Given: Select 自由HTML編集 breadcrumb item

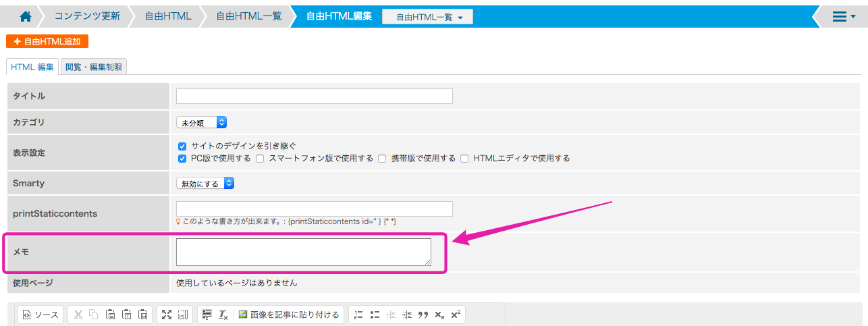Looking at the screenshot, I should click(x=339, y=16).
